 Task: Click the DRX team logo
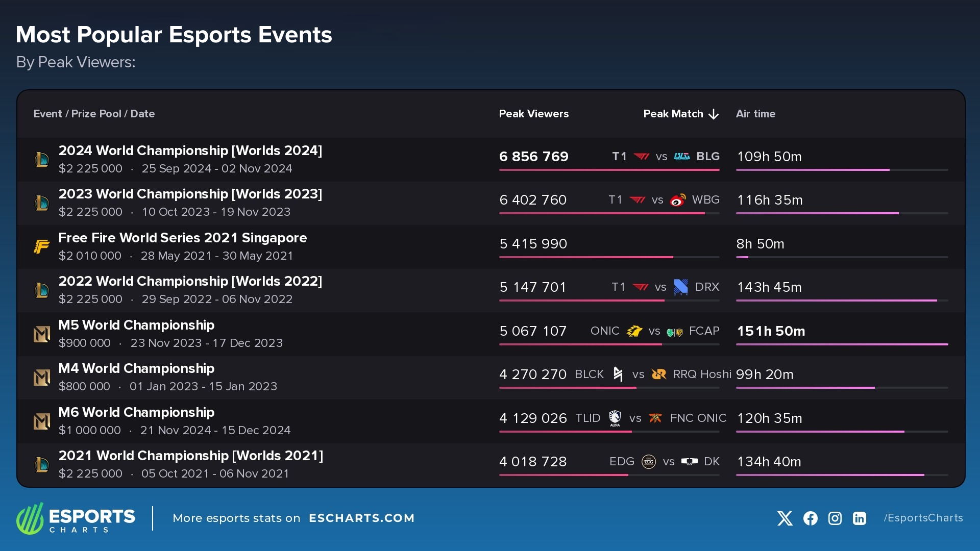(x=681, y=287)
